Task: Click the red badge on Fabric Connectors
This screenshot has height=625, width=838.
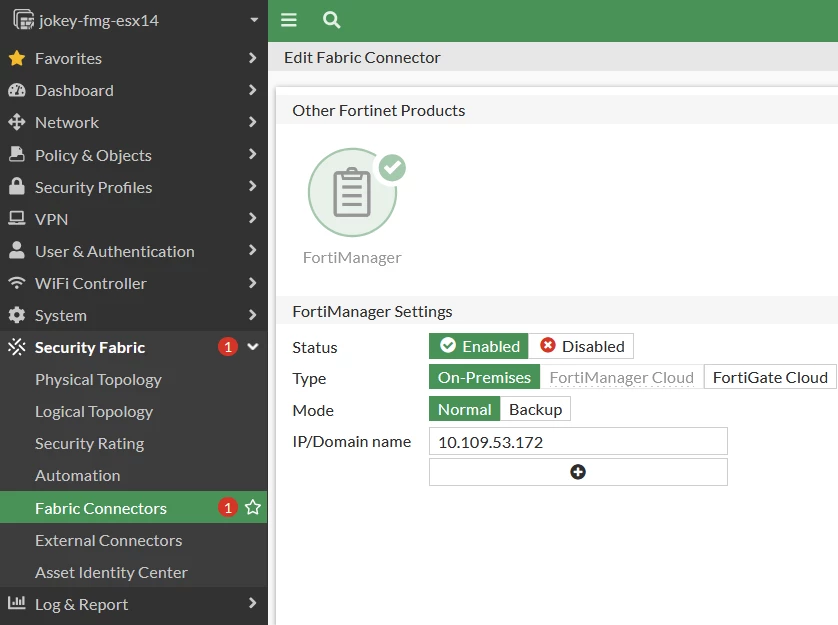Action: (228, 507)
